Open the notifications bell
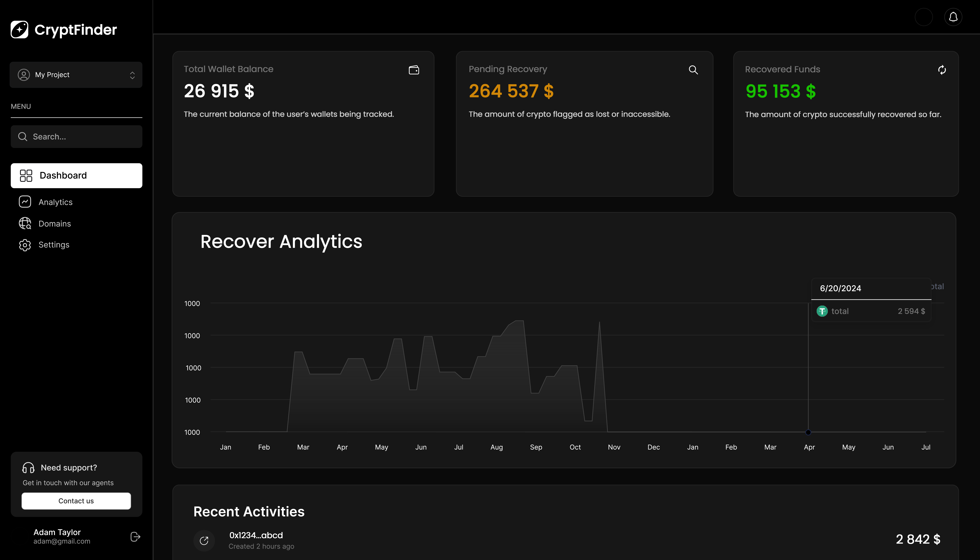Screen dimensions: 980x560 point(953,17)
